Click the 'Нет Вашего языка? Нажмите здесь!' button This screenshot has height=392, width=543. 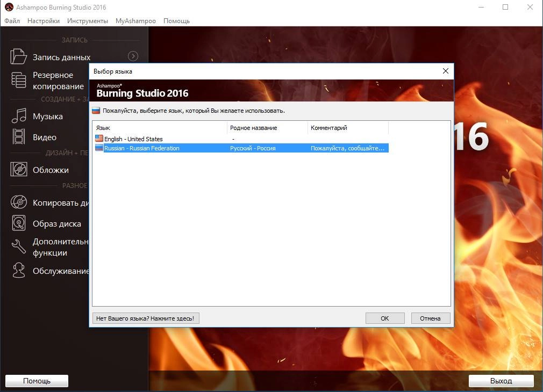click(x=146, y=318)
